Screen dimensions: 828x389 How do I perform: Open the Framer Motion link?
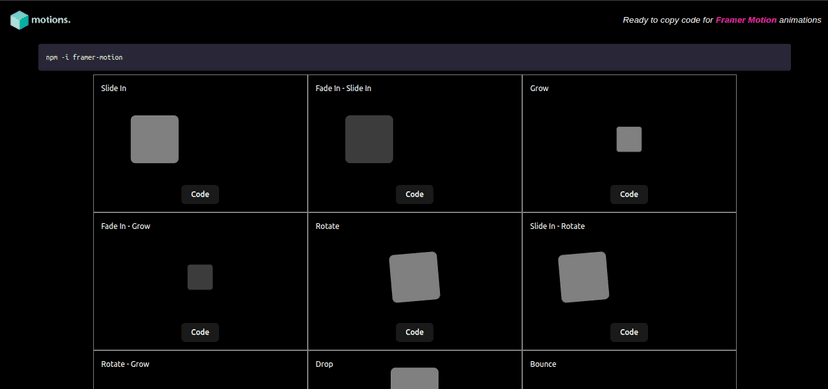coord(746,20)
